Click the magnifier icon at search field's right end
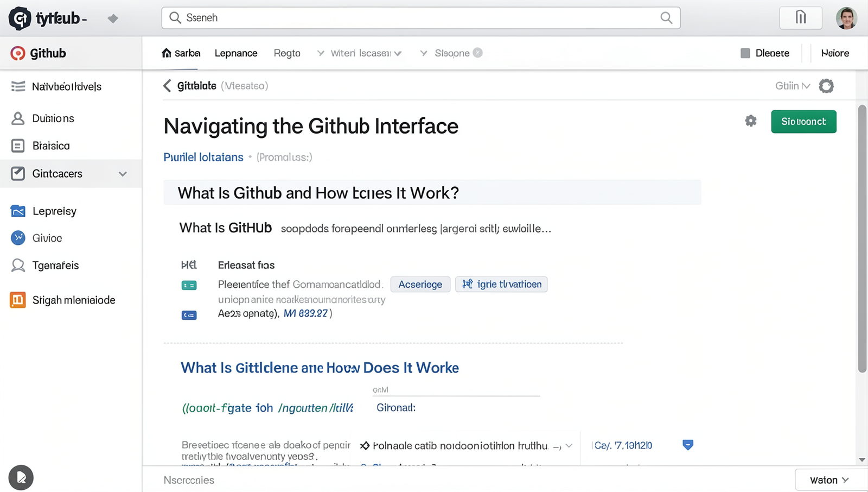This screenshot has width=868, height=492. pyautogui.click(x=666, y=18)
